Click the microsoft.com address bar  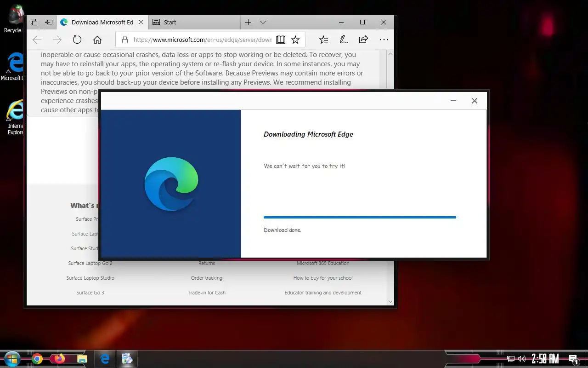[x=203, y=40]
